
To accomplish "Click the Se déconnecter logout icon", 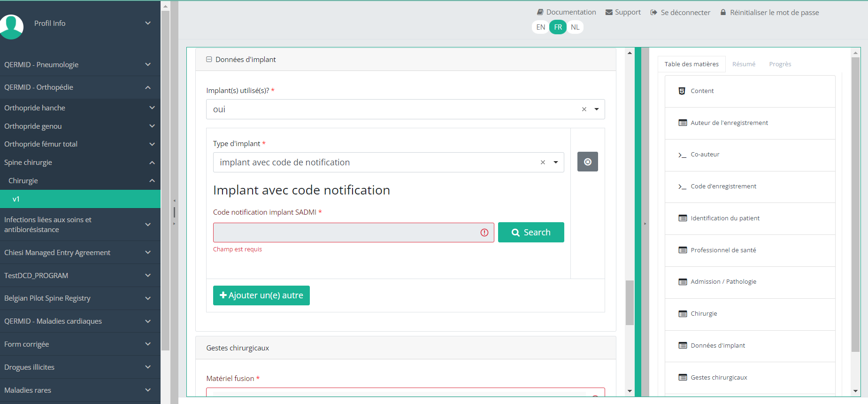I will coord(653,13).
